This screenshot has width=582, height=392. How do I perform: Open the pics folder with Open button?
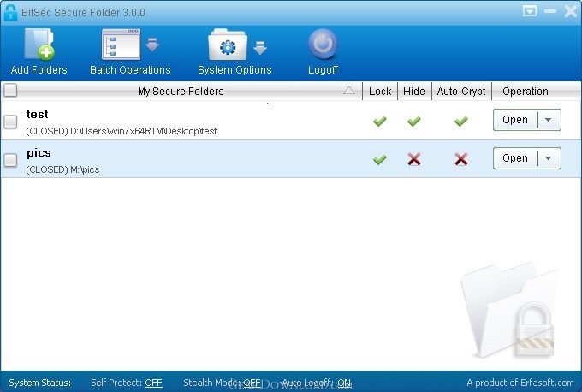(x=515, y=158)
